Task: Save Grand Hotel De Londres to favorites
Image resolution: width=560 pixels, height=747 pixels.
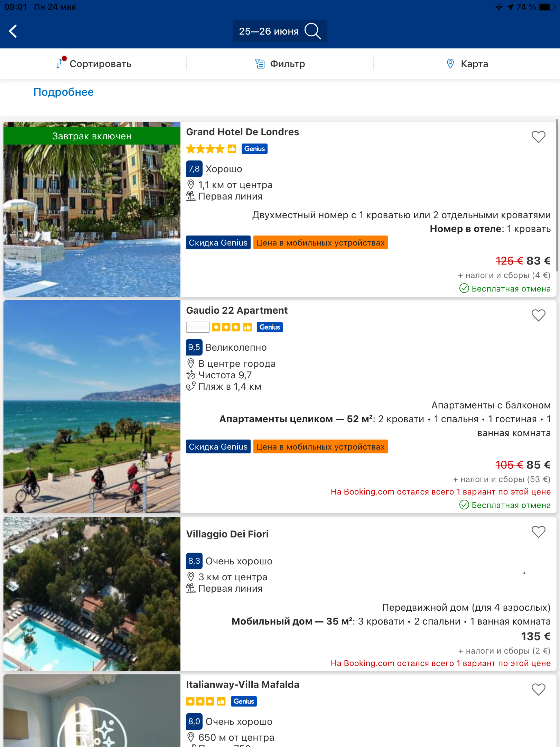Action: pyautogui.click(x=538, y=137)
